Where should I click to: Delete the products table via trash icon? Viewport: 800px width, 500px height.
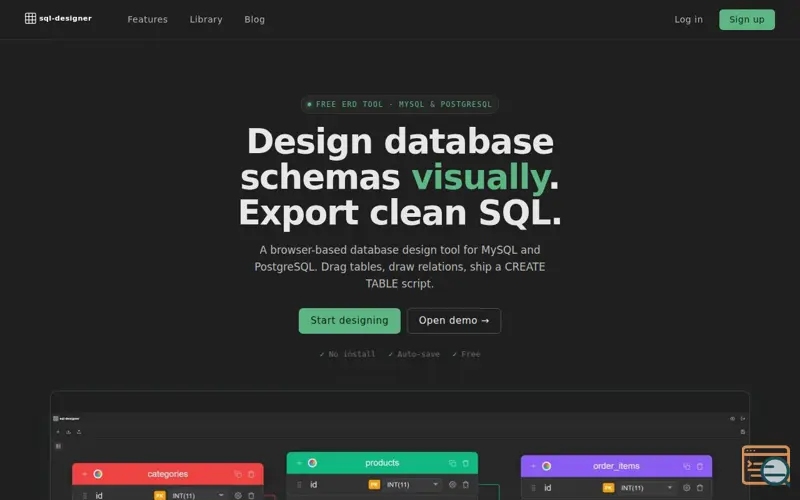(x=465, y=463)
